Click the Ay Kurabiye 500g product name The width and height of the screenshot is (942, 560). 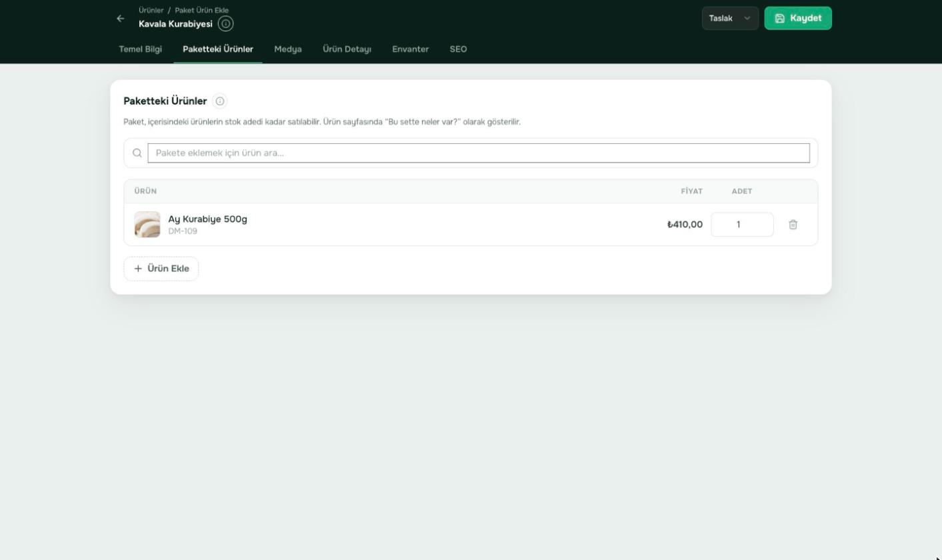pos(208,219)
